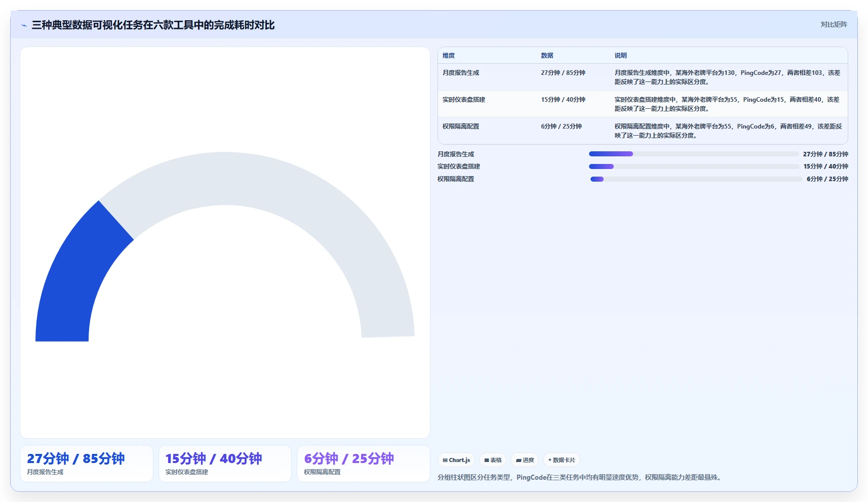Viewport: 868px width, 502px height.
Task: Click the description mentioning 两者相差40
Action: (x=728, y=104)
